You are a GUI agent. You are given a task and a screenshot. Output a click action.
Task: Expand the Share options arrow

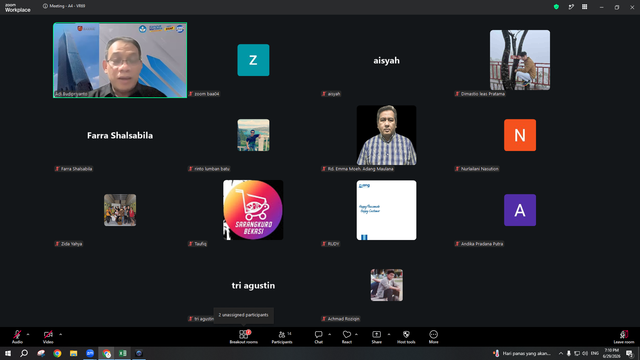389,334
